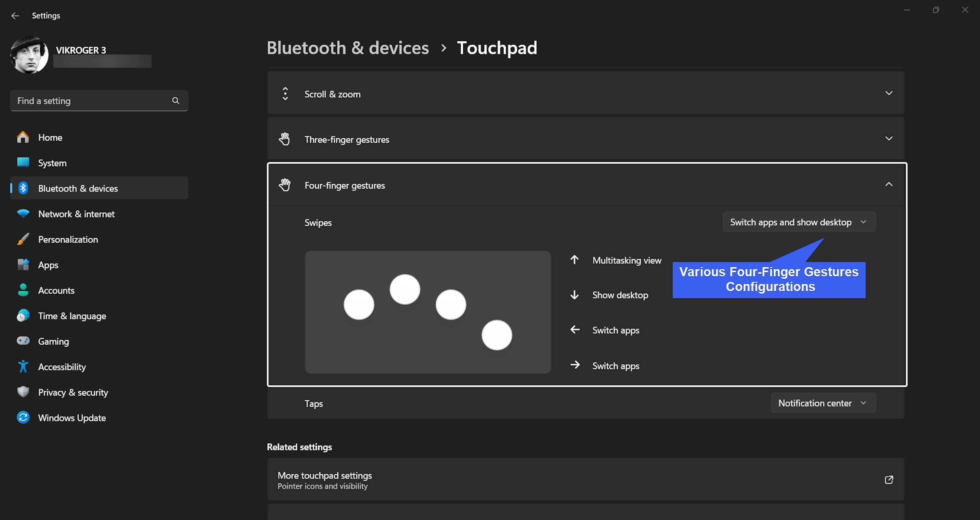
Task: Click the back arrow in Settings header
Action: [15, 16]
